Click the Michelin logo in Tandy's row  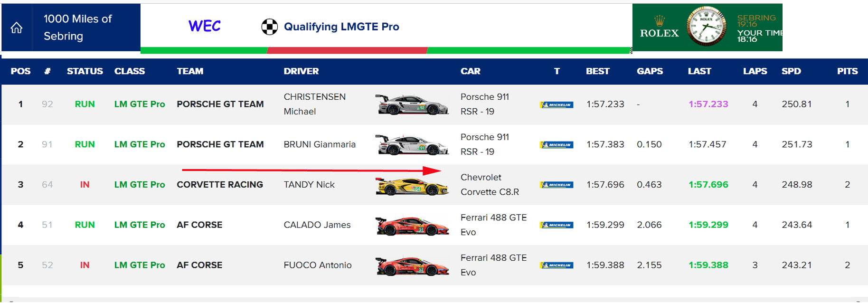click(557, 185)
